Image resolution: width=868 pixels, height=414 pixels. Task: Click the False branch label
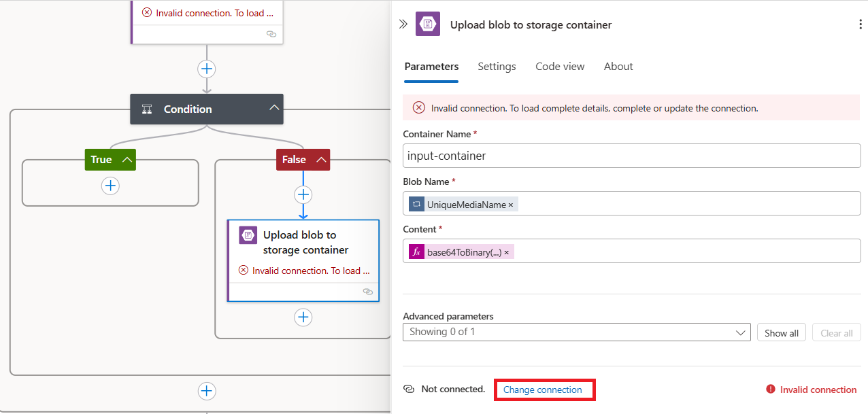(294, 160)
